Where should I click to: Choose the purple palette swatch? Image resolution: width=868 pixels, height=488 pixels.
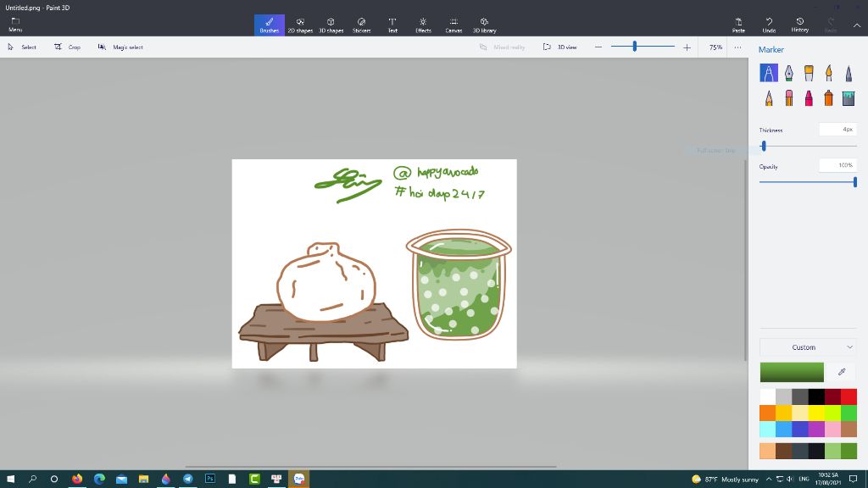click(x=816, y=429)
